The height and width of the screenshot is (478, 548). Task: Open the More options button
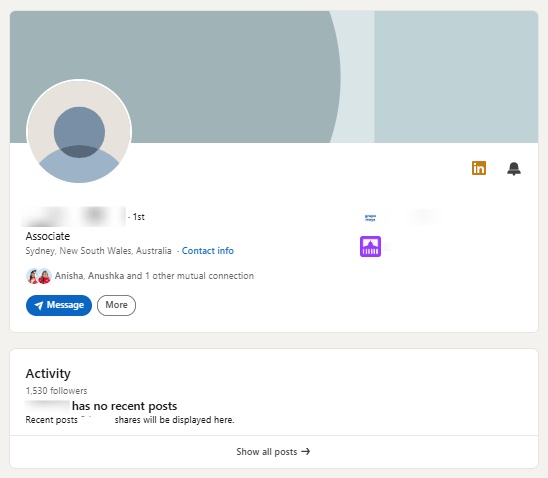(116, 305)
